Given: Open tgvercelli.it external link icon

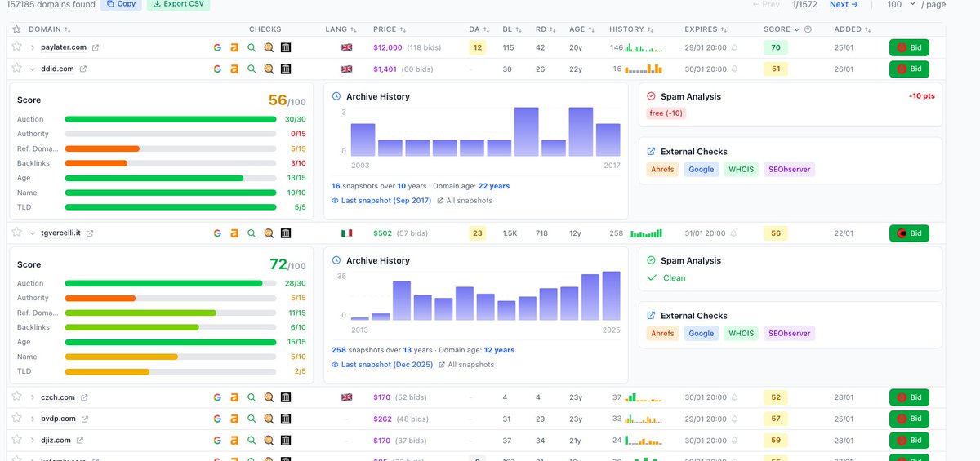Looking at the screenshot, I should click(90, 233).
